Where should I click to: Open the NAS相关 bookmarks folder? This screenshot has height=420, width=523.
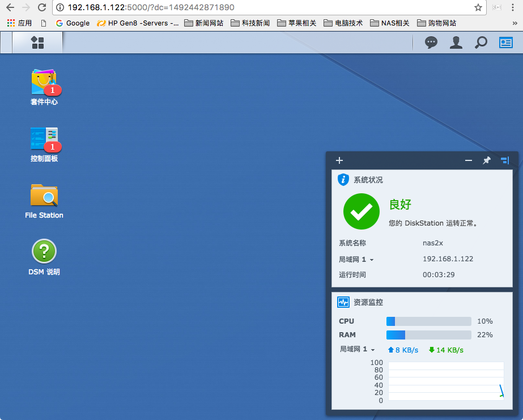tap(390, 23)
